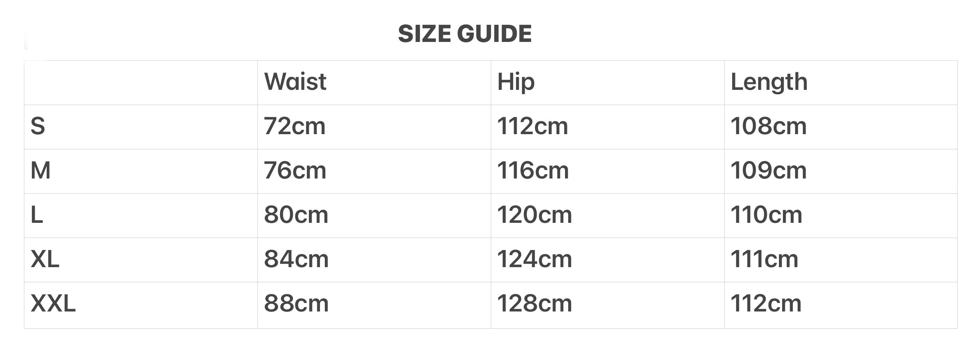980x355 pixels.
Task: Click the XL size row label
Action: click(45, 259)
